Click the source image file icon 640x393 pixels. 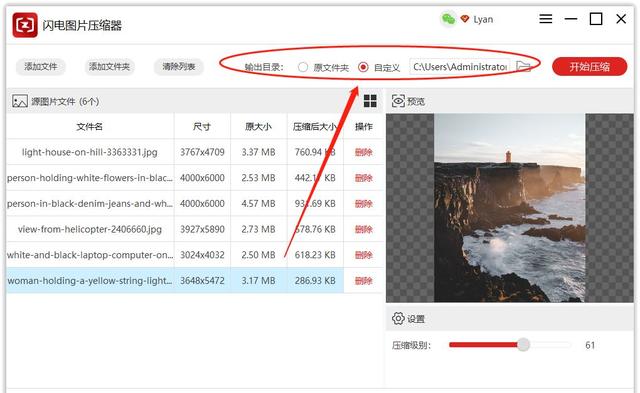tap(20, 101)
